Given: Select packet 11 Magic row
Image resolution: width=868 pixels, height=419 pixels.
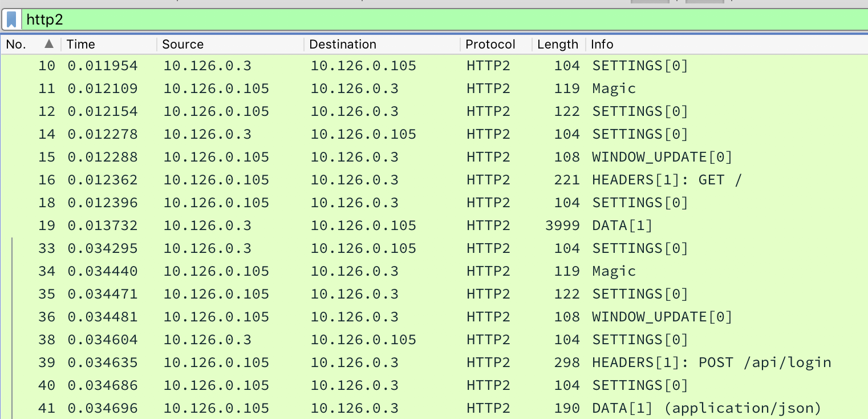Looking at the screenshot, I should click(x=434, y=88).
